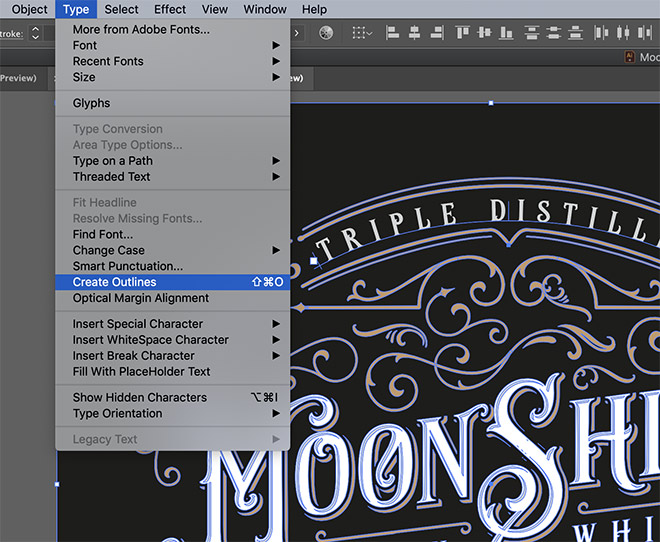Adjust the Stroke weight stepper

[35, 33]
